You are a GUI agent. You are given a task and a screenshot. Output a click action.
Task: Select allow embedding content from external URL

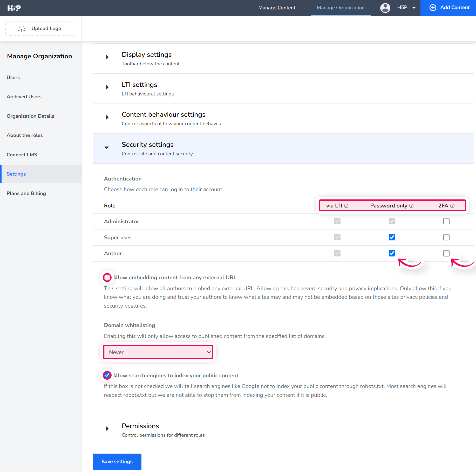107,277
